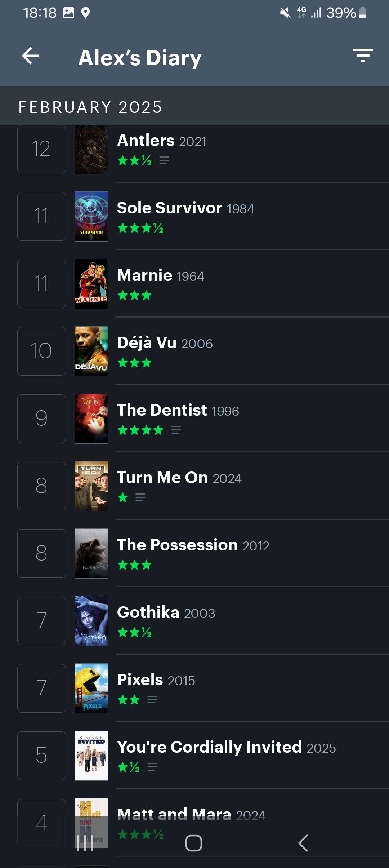389x868 pixels.
Task: Open the review icon for Turn Me On
Action: 140,498
